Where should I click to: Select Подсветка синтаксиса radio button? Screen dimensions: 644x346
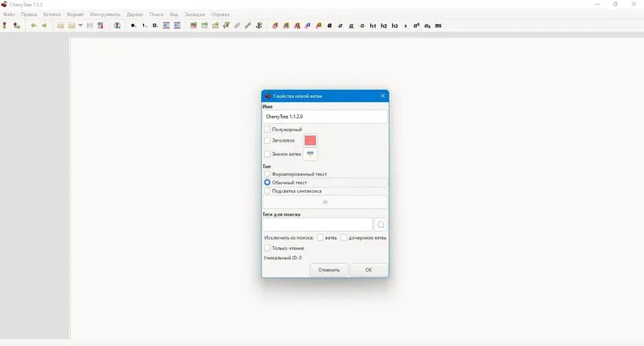(267, 191)
